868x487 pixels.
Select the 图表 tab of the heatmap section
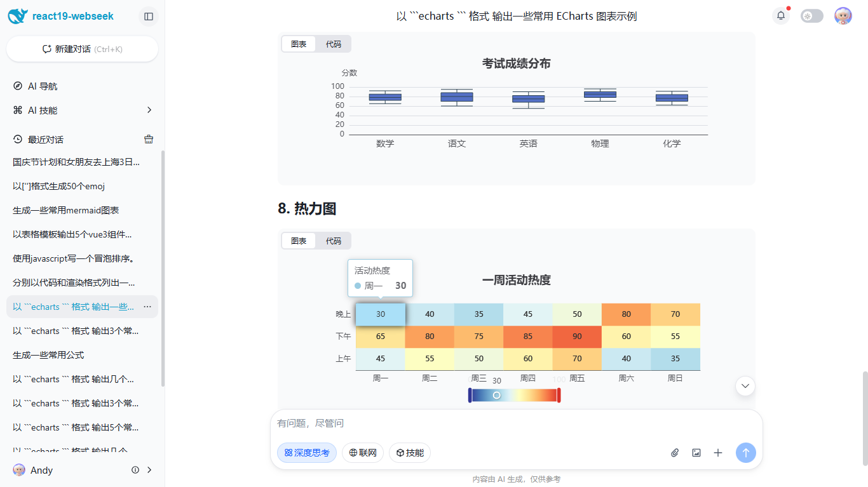tap(299, 241)
